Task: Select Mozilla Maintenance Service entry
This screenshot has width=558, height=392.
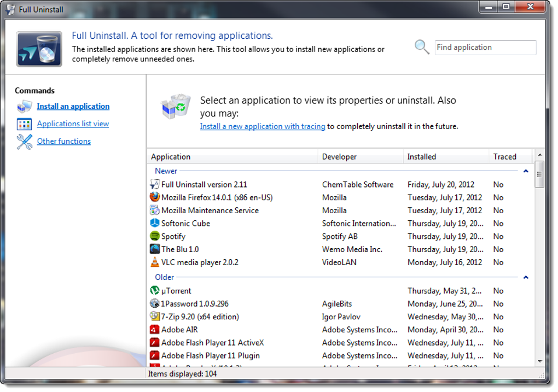Action: [x=210, y=210]
